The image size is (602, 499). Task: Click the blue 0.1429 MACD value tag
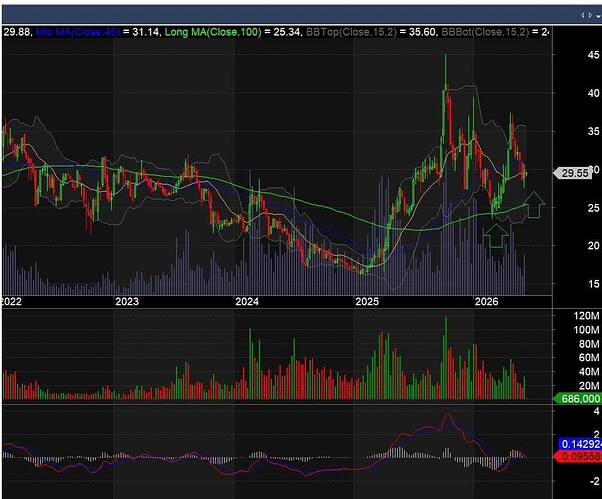click(x=580, y=444)
